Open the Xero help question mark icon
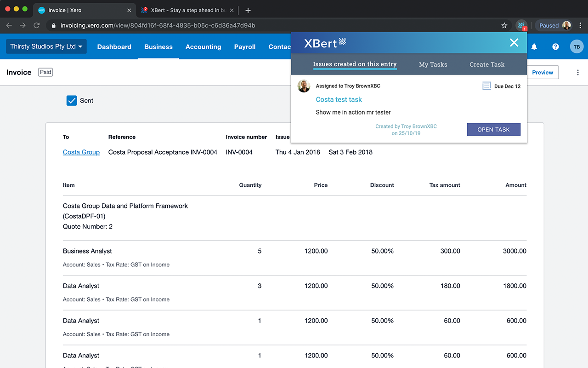588x368 pixels. coord(555,46)
